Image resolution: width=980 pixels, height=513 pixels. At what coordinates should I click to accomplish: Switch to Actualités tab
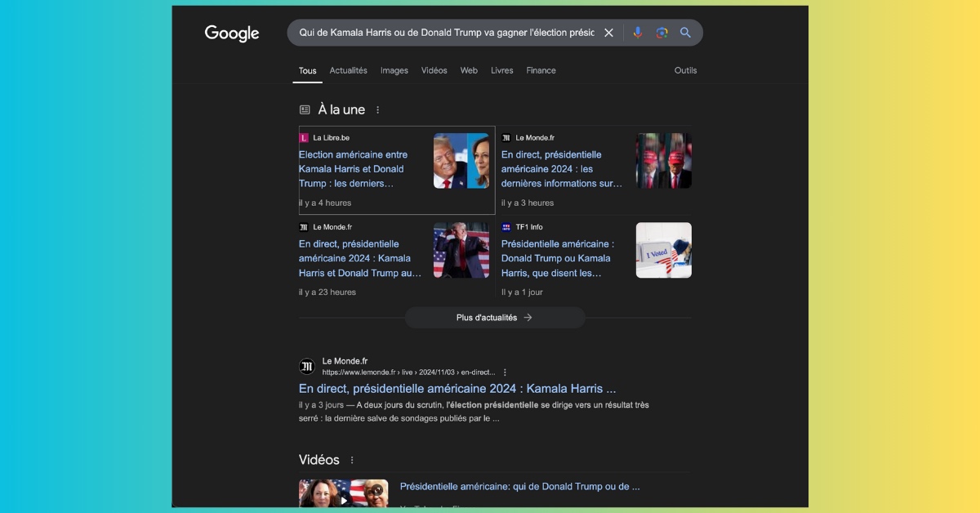tap(349, 71)
